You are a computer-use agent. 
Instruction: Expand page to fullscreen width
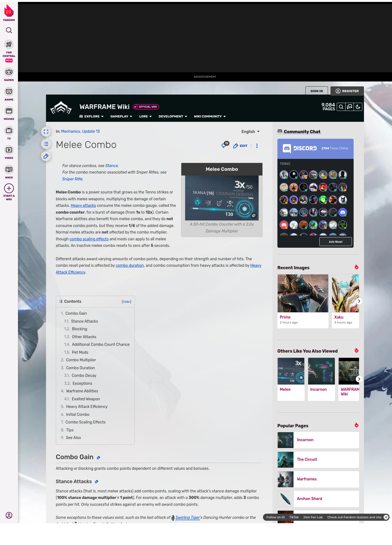[46, 132]
